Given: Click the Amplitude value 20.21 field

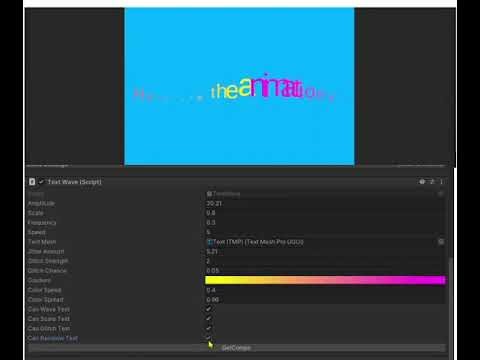Looking at the screenshot, I should (325, 203).
